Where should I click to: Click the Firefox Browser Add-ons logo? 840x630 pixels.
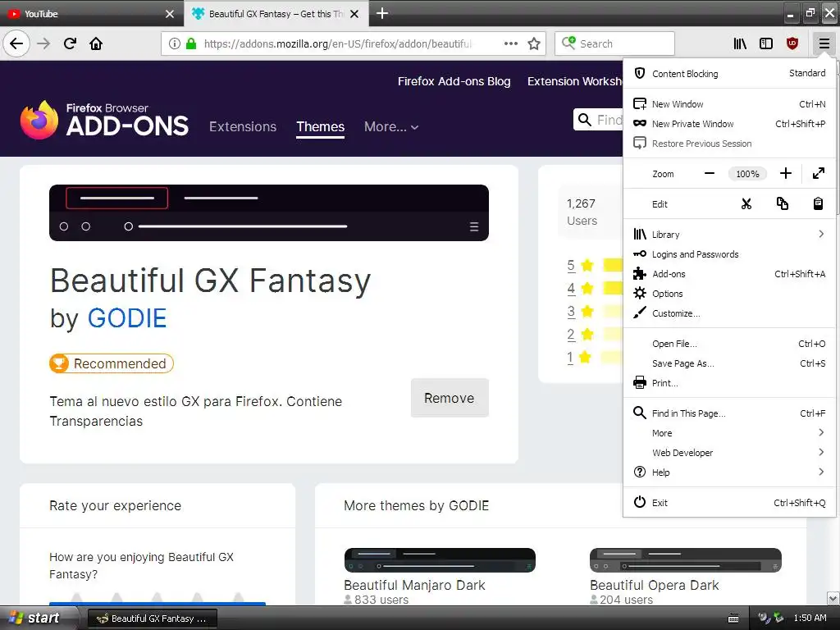[104, 120]
